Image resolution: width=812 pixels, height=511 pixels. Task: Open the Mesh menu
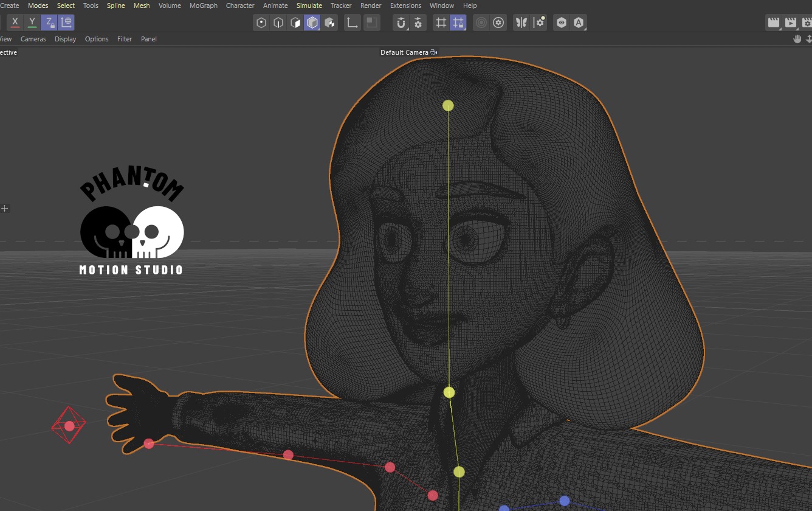142,5
